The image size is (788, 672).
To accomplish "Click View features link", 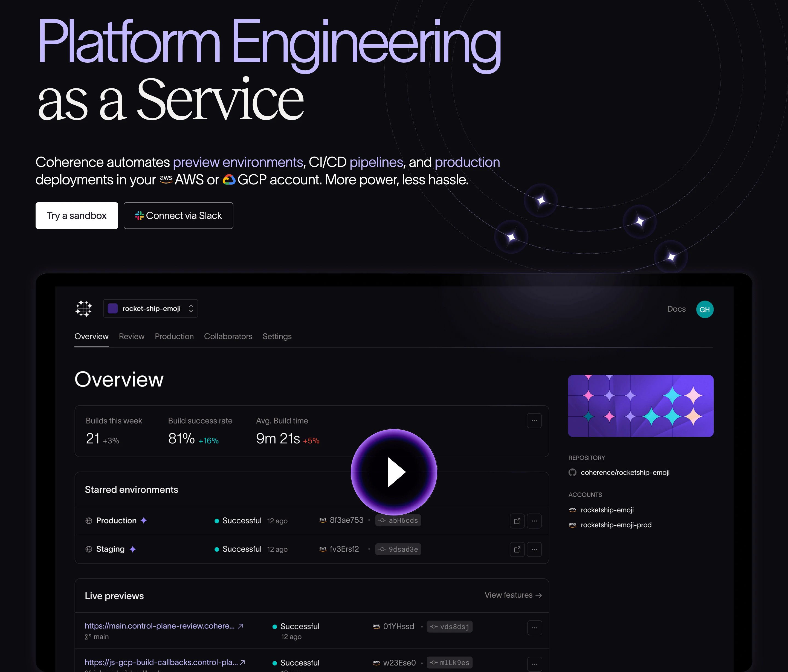I will (513, 595).
